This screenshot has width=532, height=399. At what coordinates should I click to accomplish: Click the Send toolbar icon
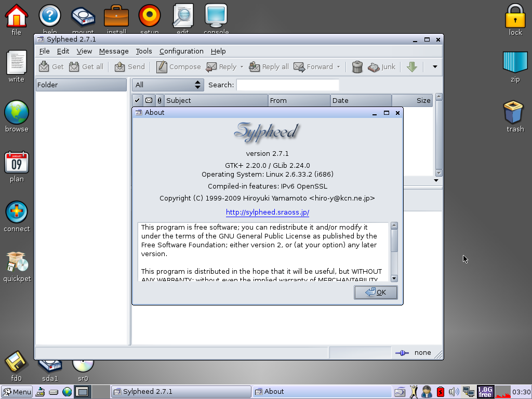click(119, 67)
